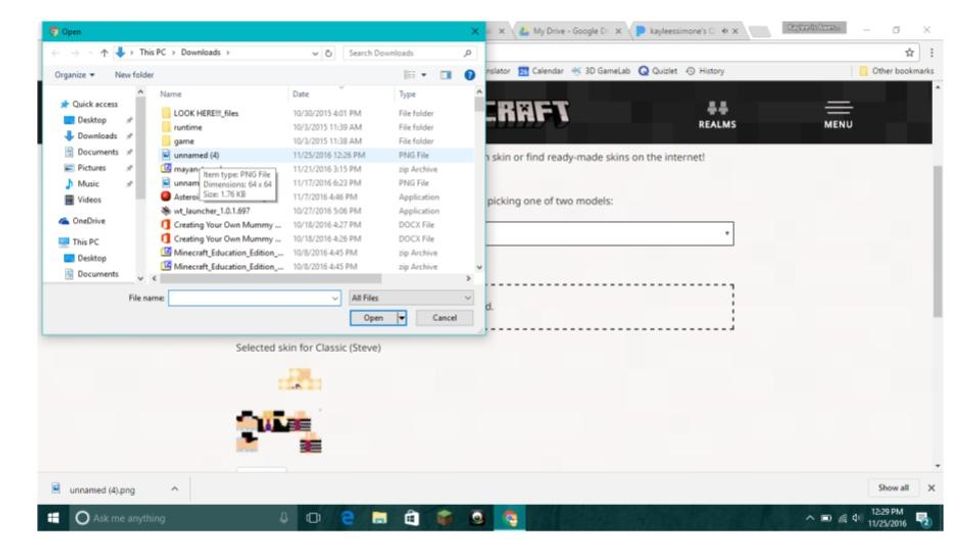Screen dimensions: 980x551
Task: Go up one folder level
Action: (x=104, y=53)
